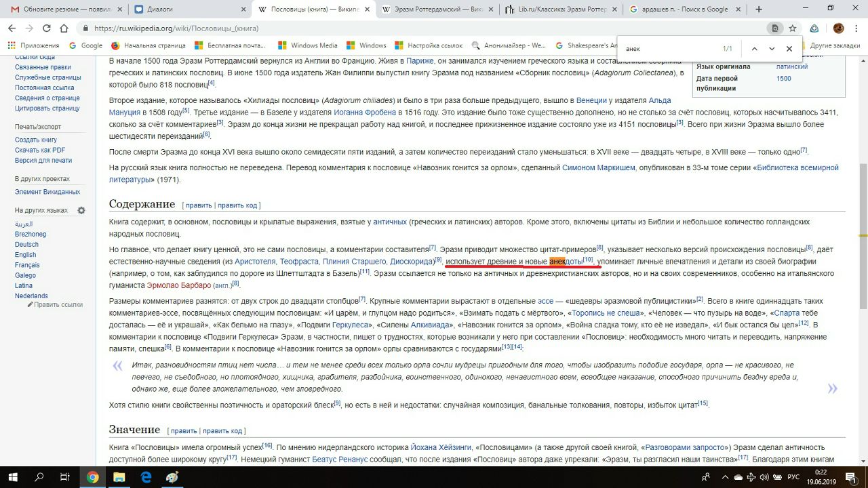
Task: Reload the page with the refresh icon
Action: click(47, 28)
